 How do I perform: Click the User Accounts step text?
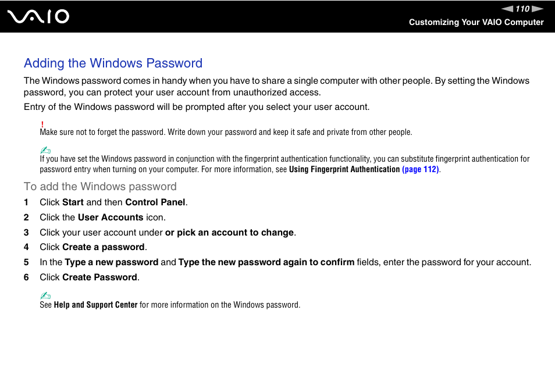point(102,217)
